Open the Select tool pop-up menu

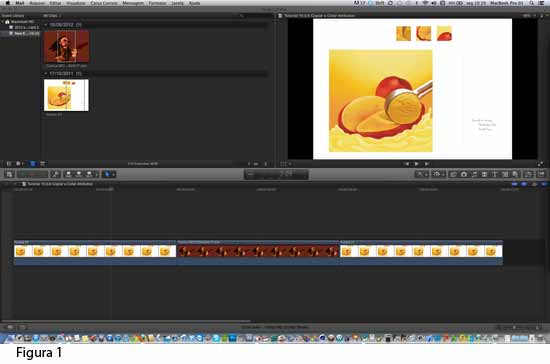tap(109, 174)
